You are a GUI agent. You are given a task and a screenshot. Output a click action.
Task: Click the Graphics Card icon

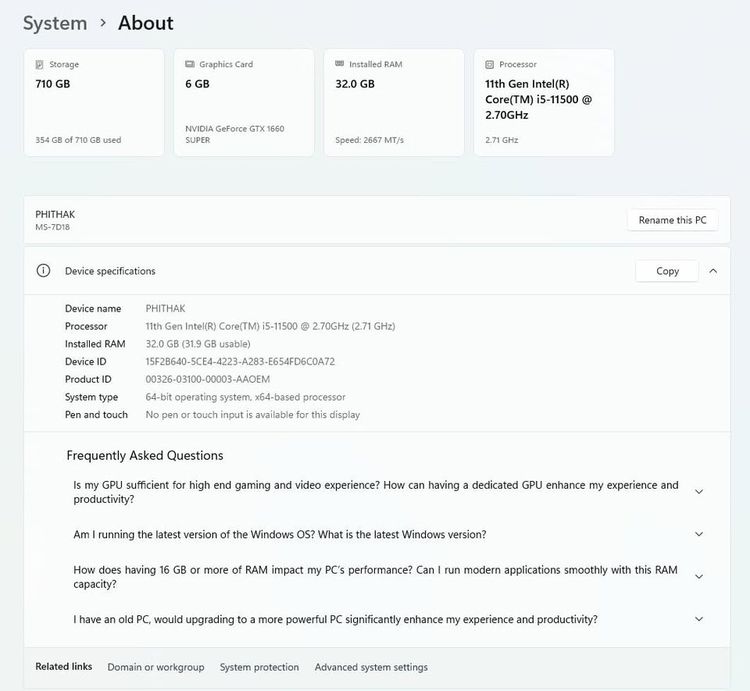coord(190,64)
